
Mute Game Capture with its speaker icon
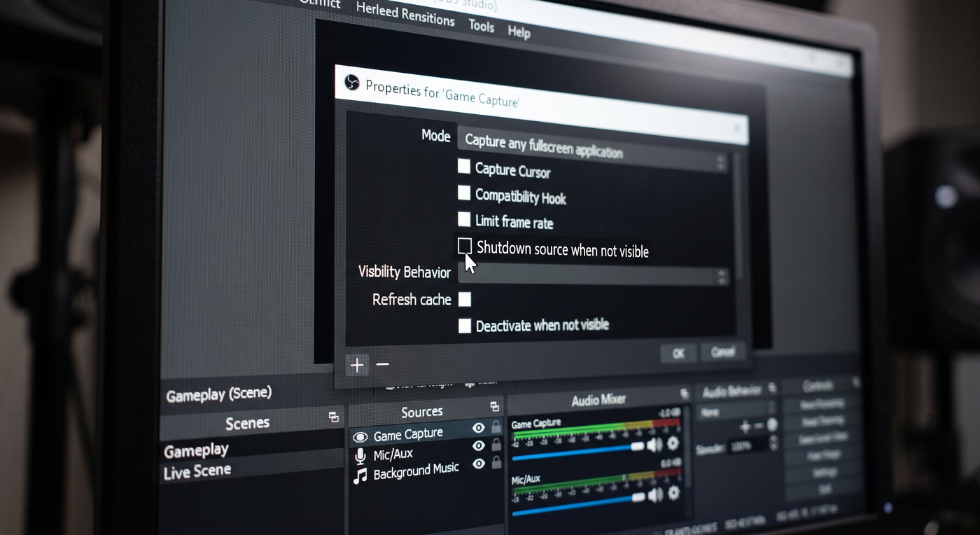coord(655,445)
